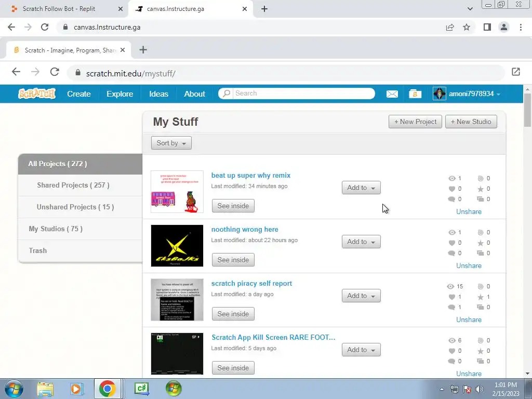The image size is (532, 399).
Task: Open page in new window icon
Action: 516,72
